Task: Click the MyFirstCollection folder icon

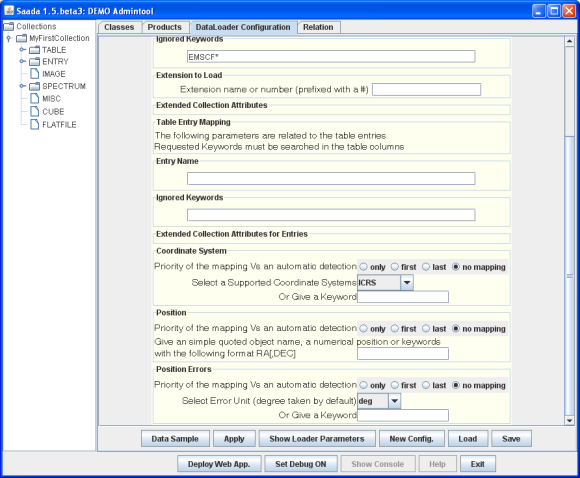Action: pos(21,38)
